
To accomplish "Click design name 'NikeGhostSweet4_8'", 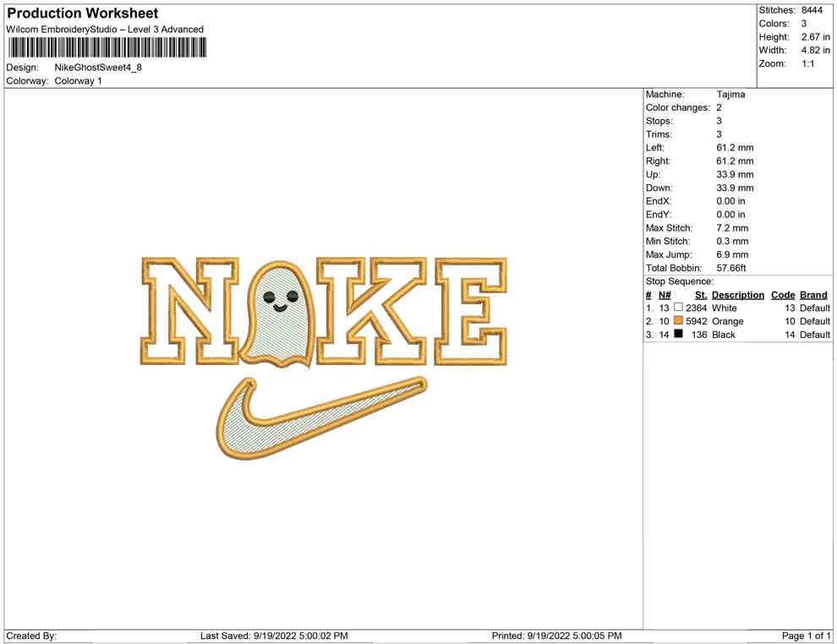I will 98,68.
